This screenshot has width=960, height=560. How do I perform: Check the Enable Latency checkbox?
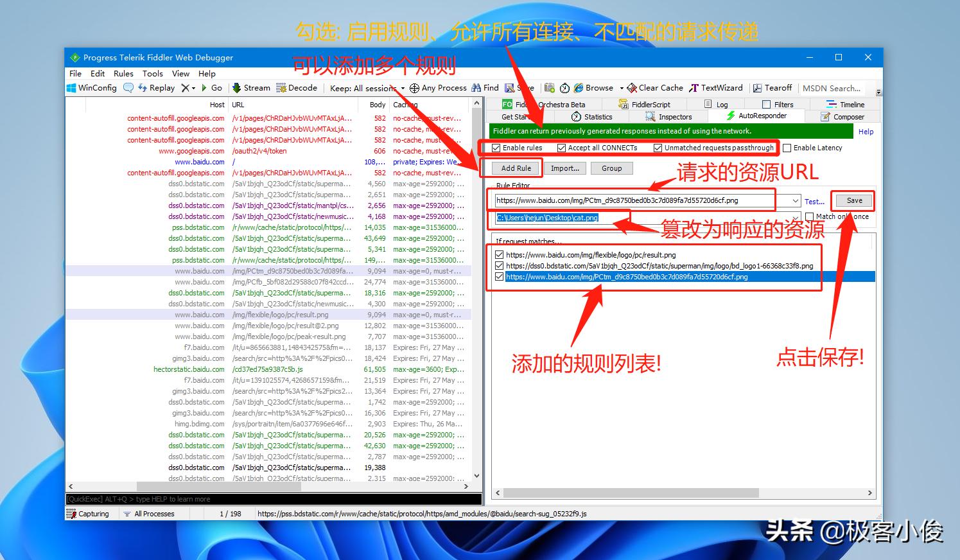coord(787,148)
